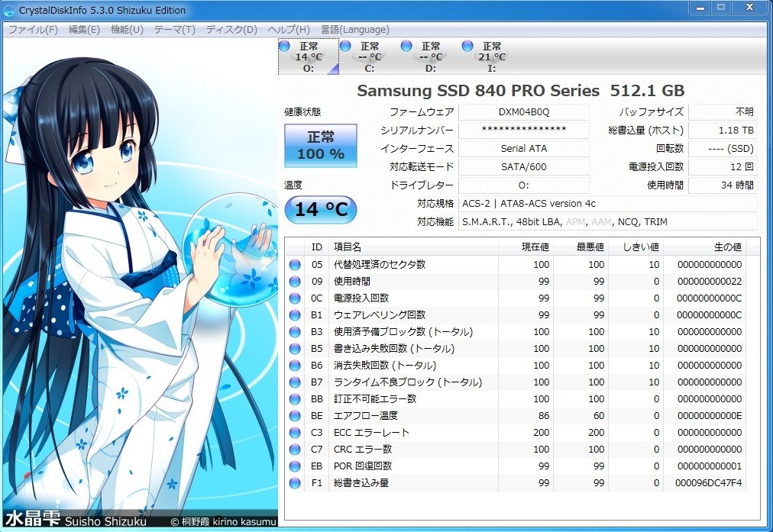Click the 14°C temperature display
This screenshot has height=532, width=773.
[x=320, y=209]
